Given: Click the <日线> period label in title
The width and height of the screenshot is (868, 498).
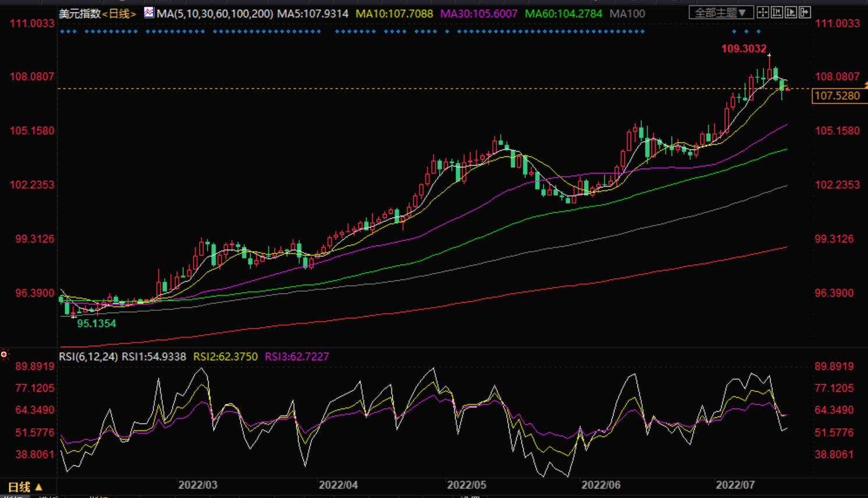Looking at the screenshot, I should tap(119, 13).
